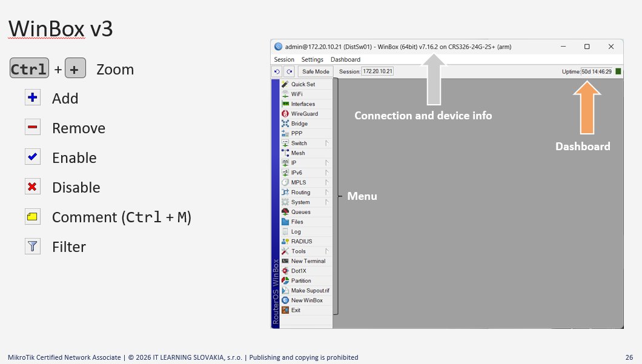Click the Partition menu label
Image resolution: width=642 pixels, height=364 pixels.
301,280
